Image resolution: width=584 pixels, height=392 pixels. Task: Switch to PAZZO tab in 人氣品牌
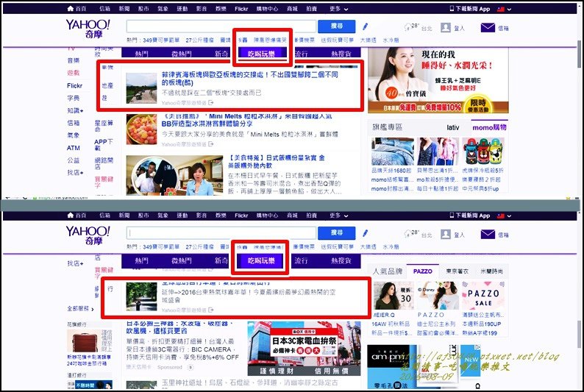click(423, 271)
